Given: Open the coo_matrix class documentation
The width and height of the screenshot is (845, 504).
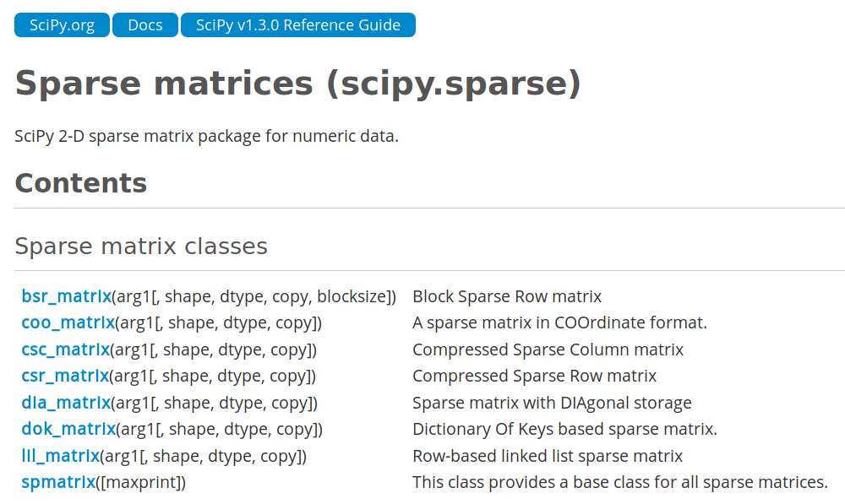Looking at the screenshot, I should pyautogui.click(x=68, y=322).
